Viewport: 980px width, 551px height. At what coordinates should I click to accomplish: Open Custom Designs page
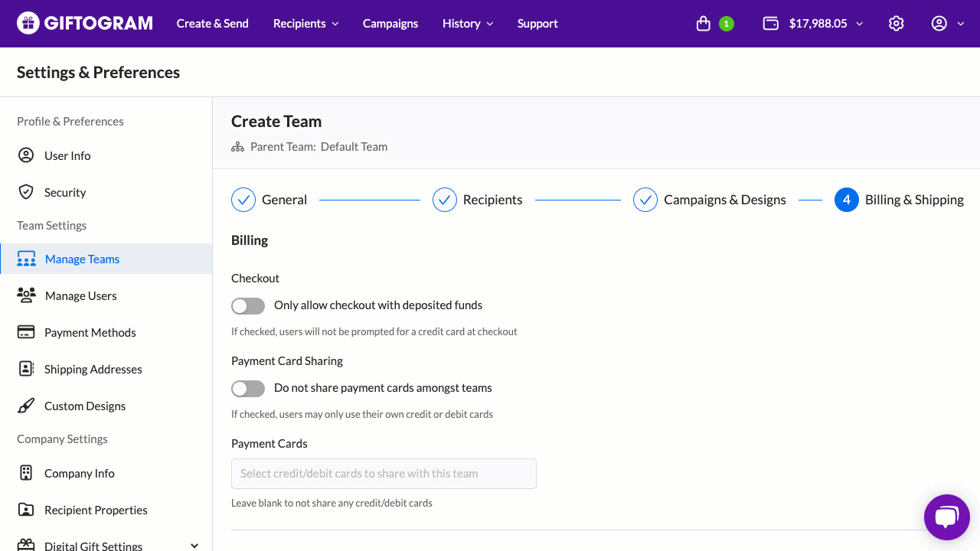click(84, 406)
